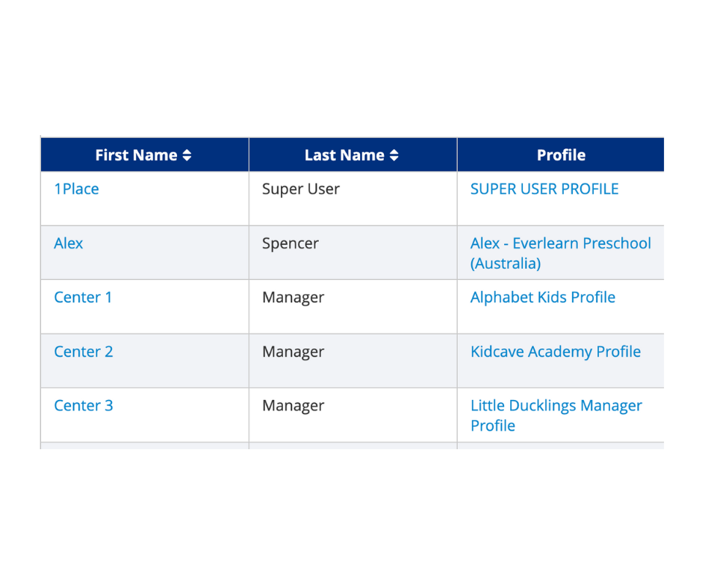Select the Center 2 user
This screenshot has width=702, height=588.
(x=83, y=351)
